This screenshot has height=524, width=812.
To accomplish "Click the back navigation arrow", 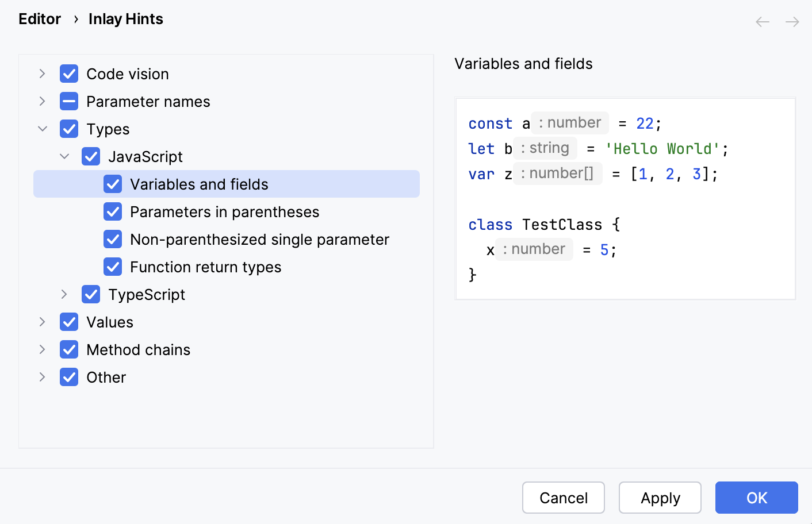I will point(762,21).
